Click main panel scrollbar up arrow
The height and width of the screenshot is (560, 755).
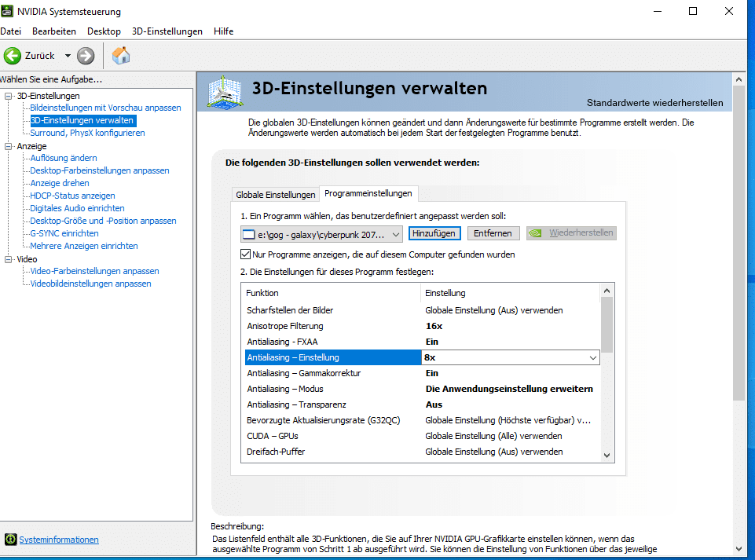coord(739,79)
